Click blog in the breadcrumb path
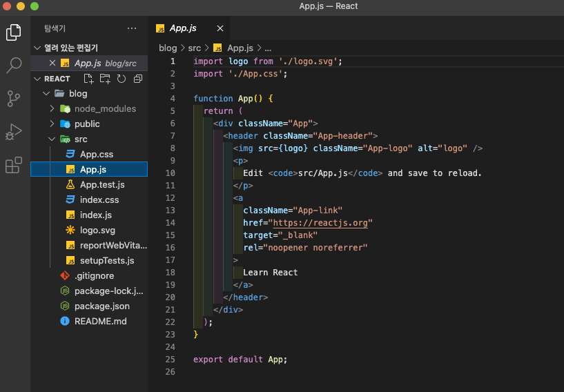The height and width of the screenshot is (392, 564). (x=168, y=48)
